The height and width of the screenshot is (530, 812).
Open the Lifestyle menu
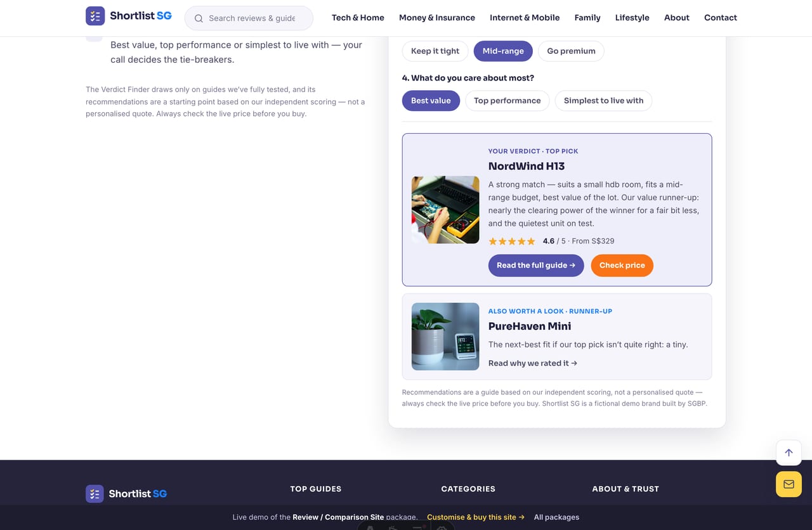point(632,18)
